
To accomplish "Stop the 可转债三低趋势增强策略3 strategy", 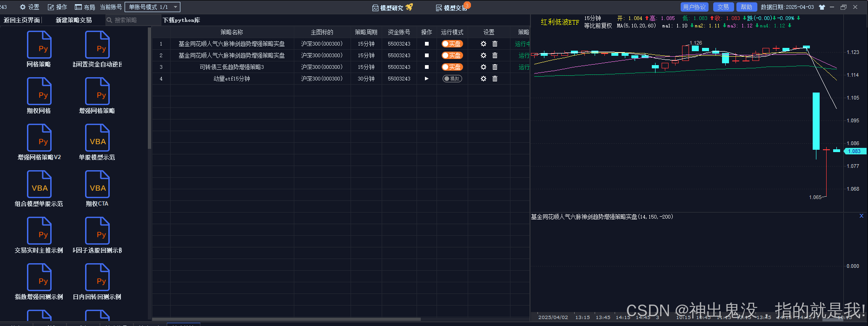I will (427, 67).
